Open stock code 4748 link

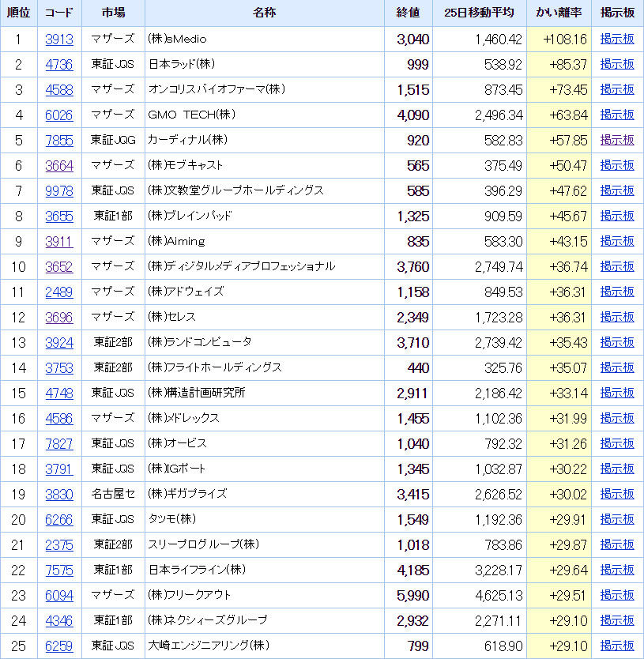click(59, 393)
